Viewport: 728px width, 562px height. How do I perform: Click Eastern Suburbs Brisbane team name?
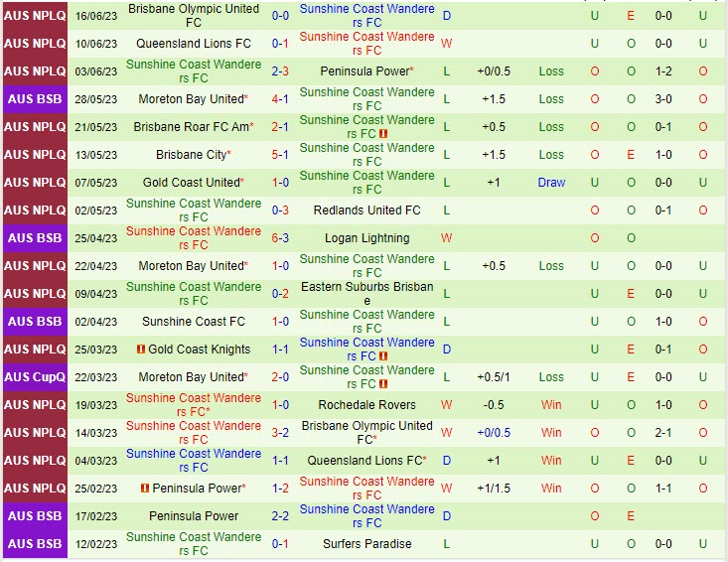click(366, 294)
